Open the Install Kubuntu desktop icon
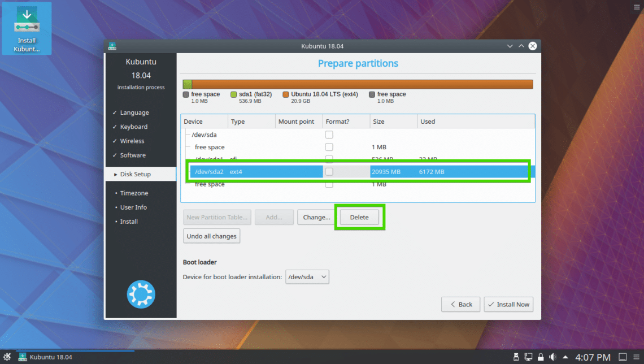The width and height of the screenshot is (644, 364). (x=27, y=28)
